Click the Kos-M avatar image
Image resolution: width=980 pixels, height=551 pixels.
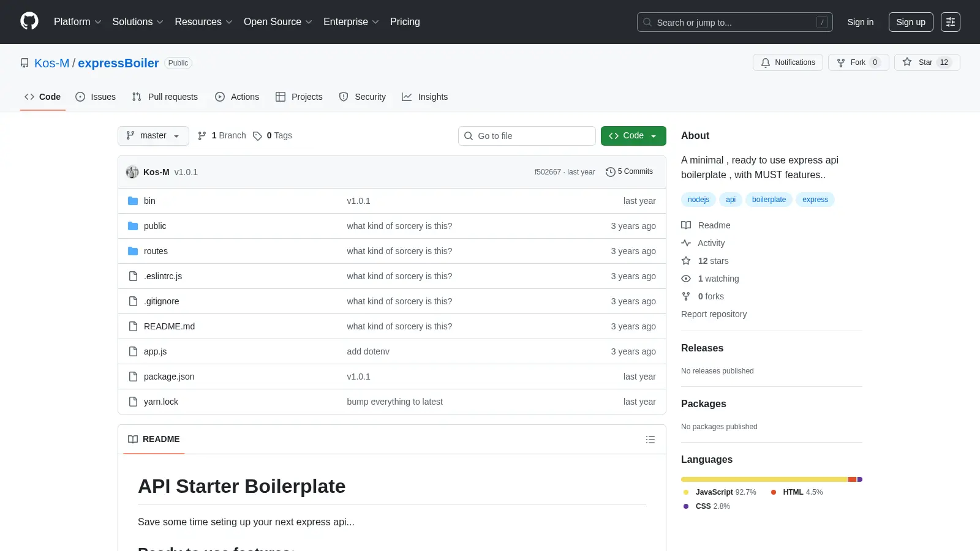click(132, 172)
